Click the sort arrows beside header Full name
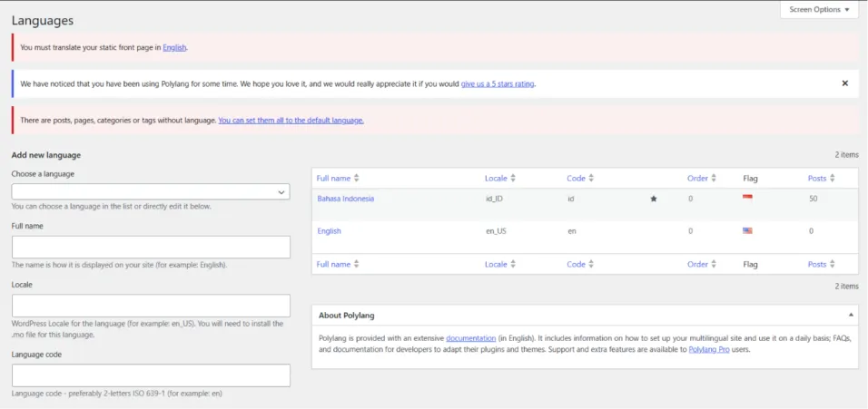 (357, 179)
